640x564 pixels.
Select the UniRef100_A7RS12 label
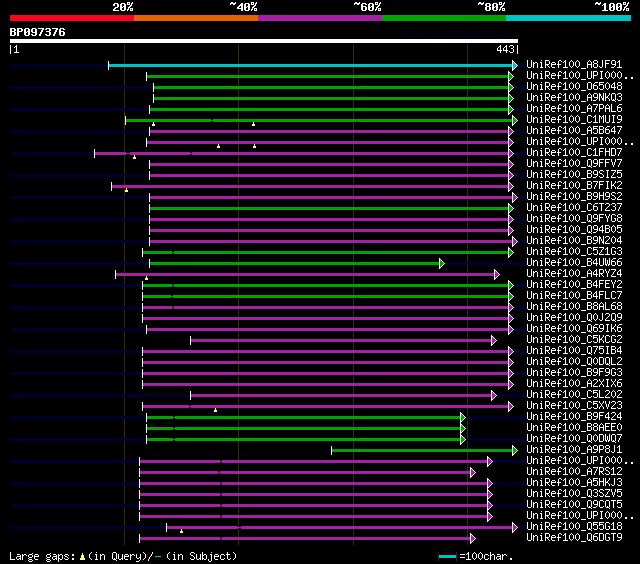[x=574, y=472]
